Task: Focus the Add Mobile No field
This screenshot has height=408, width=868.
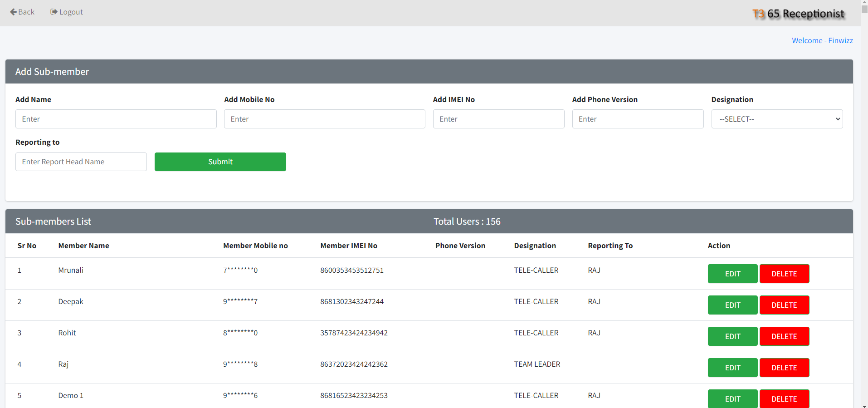Action: (x=325, y=119)
